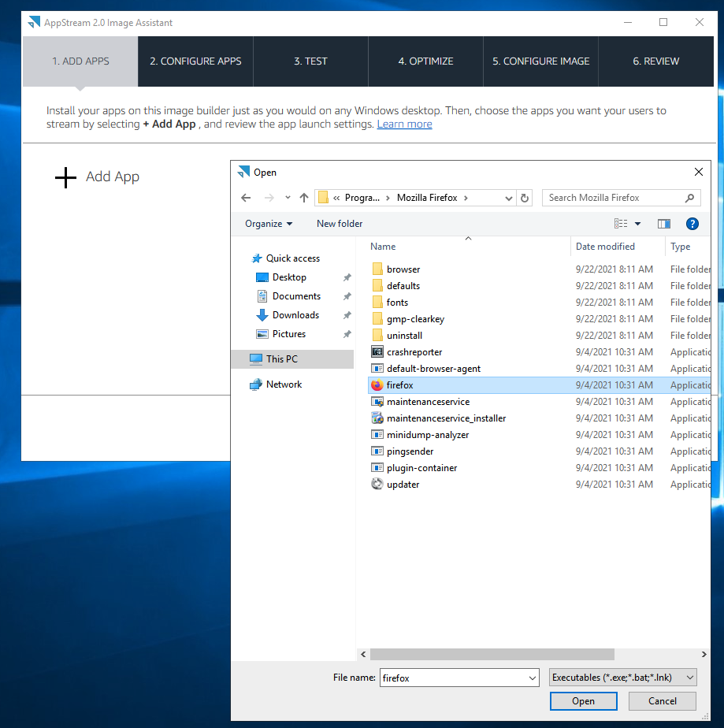Sort by the Type column header
Screen dimensions: 724x728
680,247
